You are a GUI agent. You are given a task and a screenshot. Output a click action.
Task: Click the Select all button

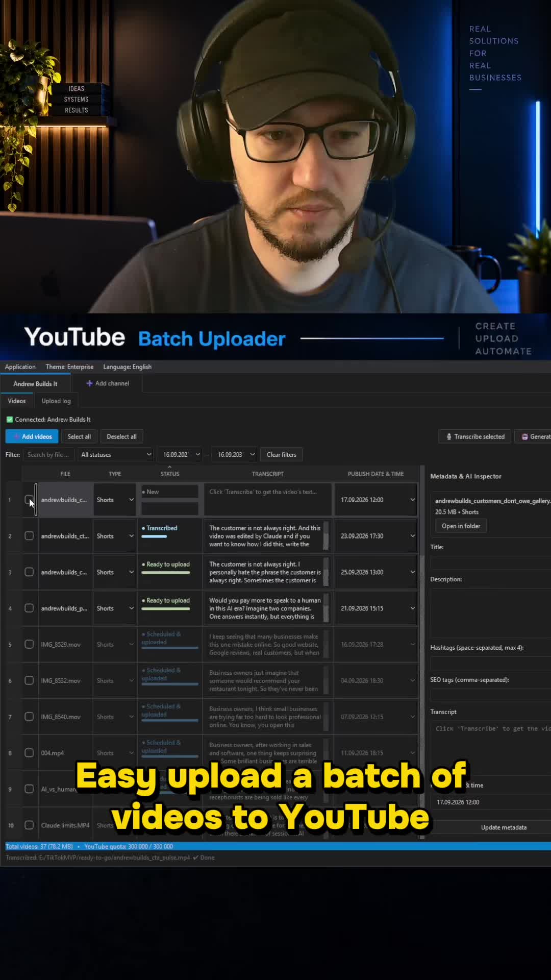click(x=79, y=436)
